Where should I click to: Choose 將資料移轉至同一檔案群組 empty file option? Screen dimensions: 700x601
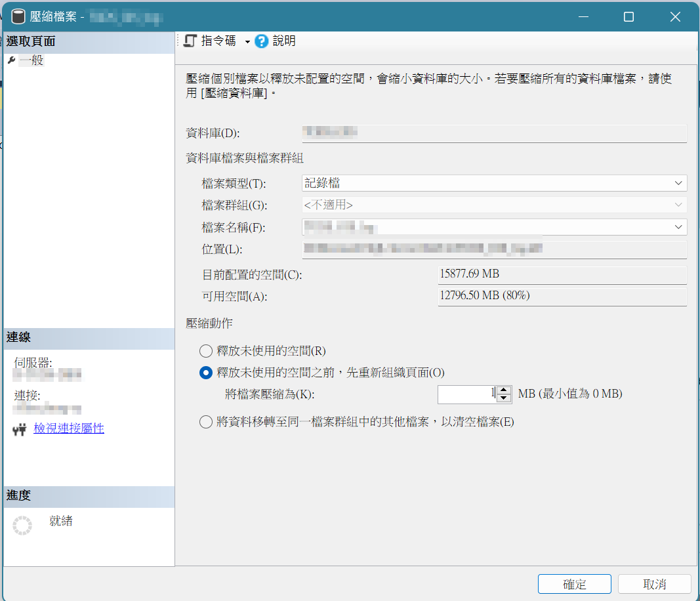(206, 422)
